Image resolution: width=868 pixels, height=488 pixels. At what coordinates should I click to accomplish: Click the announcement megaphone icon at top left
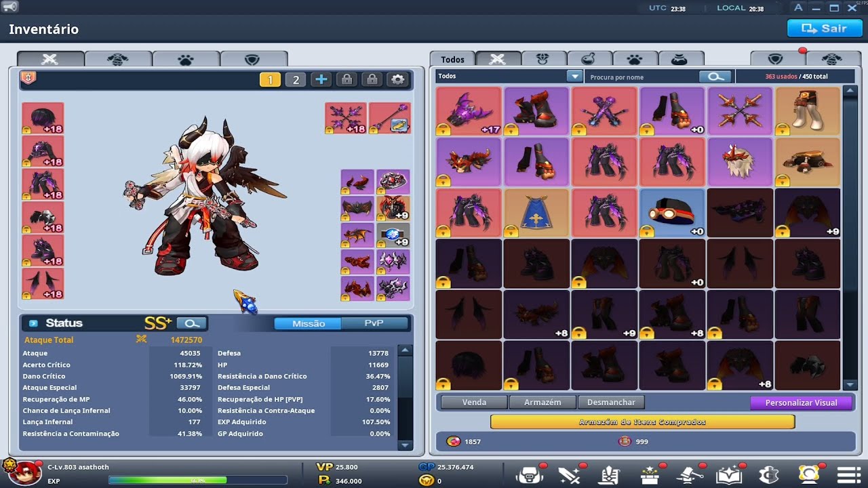(10, 7)
